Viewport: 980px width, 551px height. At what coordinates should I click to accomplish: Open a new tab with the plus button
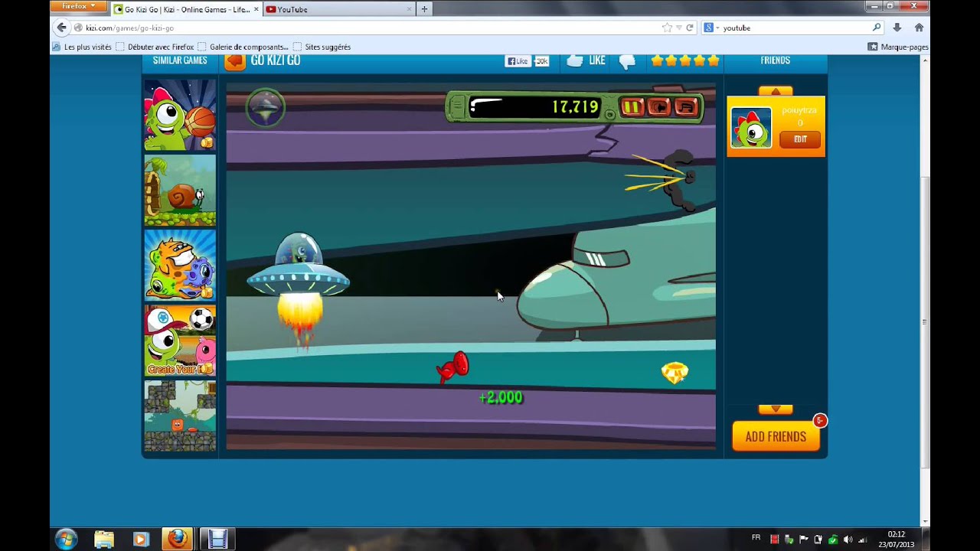[424, 9]
